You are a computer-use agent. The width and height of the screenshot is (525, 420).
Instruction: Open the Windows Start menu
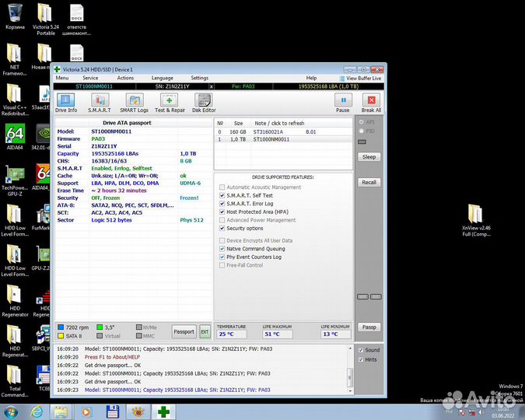tap(11, 412)
